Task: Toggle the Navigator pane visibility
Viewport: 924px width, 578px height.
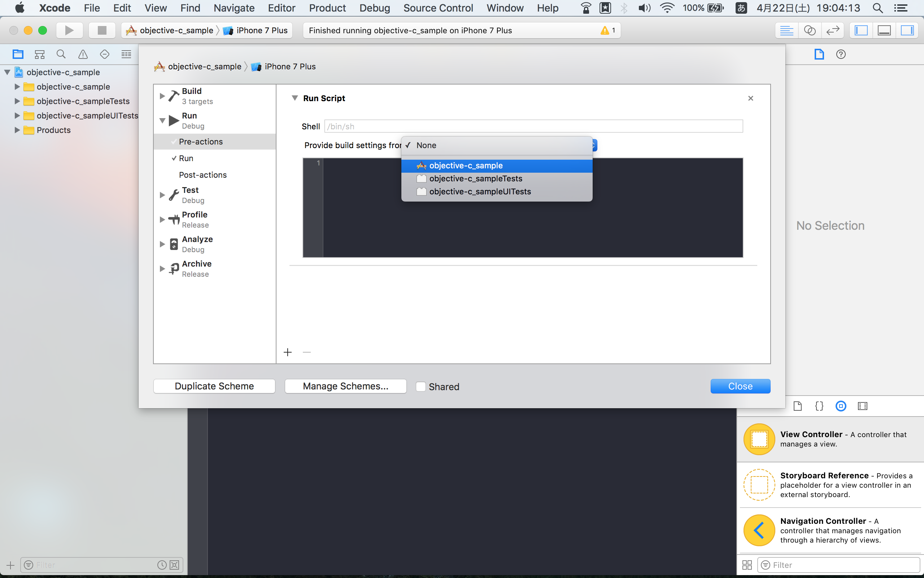Action: pyautogui.click(x=861, y=30)
